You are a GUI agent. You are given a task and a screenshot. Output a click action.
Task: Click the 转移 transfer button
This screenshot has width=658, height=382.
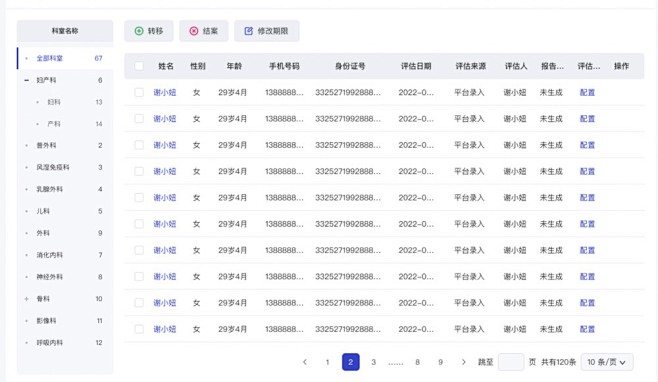coord(149,31)
